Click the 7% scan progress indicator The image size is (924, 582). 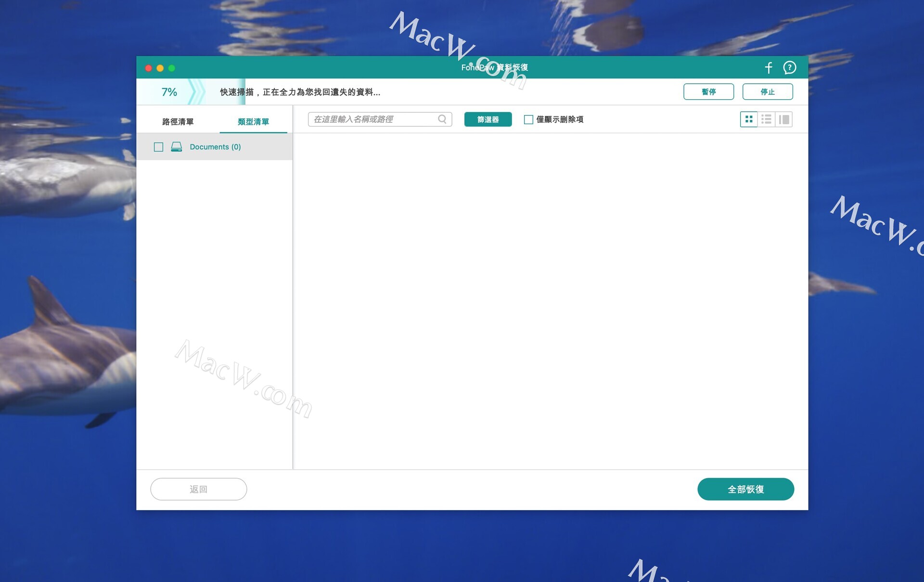(169, 92)
